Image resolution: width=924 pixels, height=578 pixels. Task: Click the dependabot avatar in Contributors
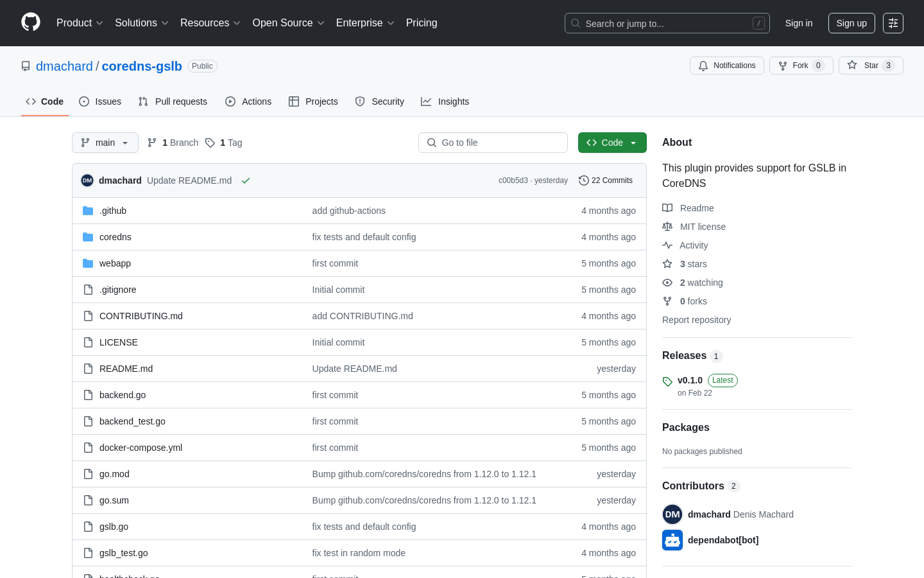tap(672, 540)
